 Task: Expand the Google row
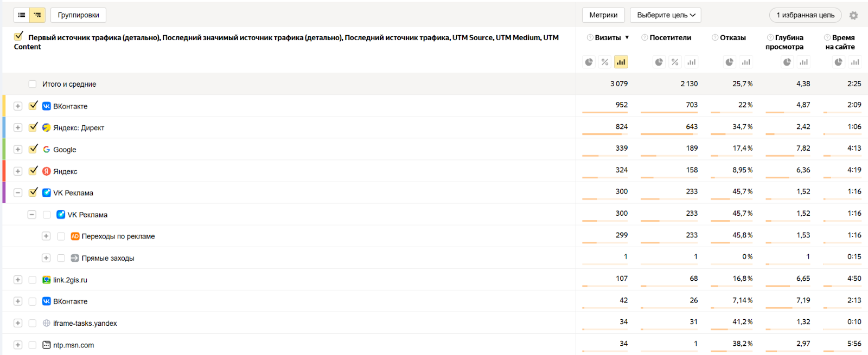coord(18,150)
